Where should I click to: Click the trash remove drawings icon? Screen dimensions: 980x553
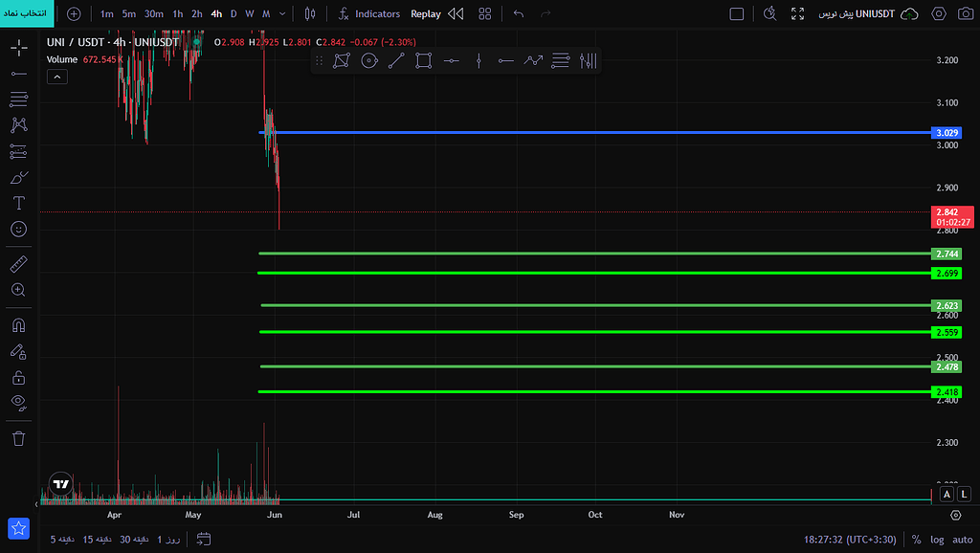[x=19, y=438]
